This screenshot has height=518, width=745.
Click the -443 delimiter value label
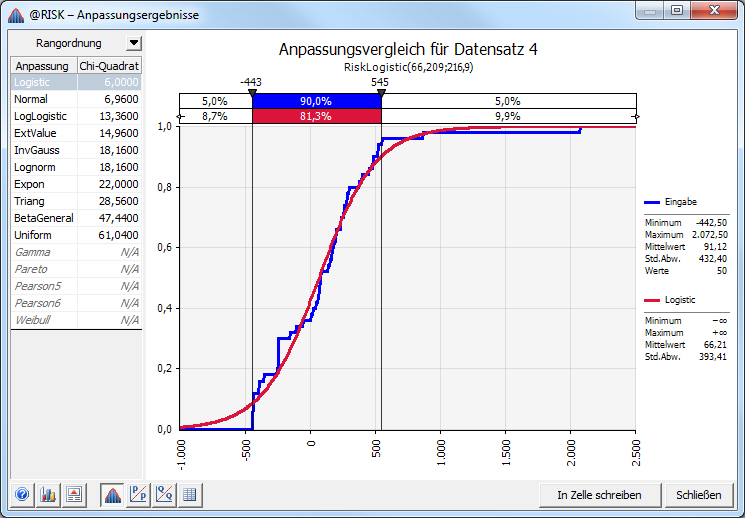pyautogui.click(x=251, y=82)
